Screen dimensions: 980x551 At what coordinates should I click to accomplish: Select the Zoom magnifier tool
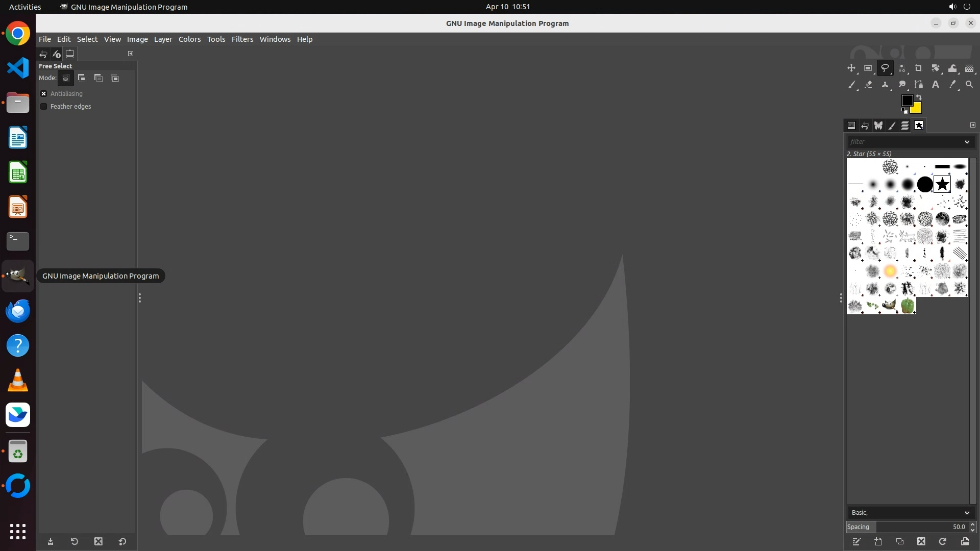(x=969, y=85)
